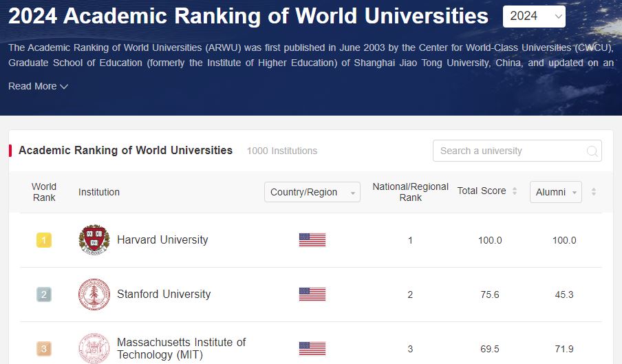This screenshot has height=364, width=622.
Task: Click the bronze rank 3 badge
Action: [44, 349]
